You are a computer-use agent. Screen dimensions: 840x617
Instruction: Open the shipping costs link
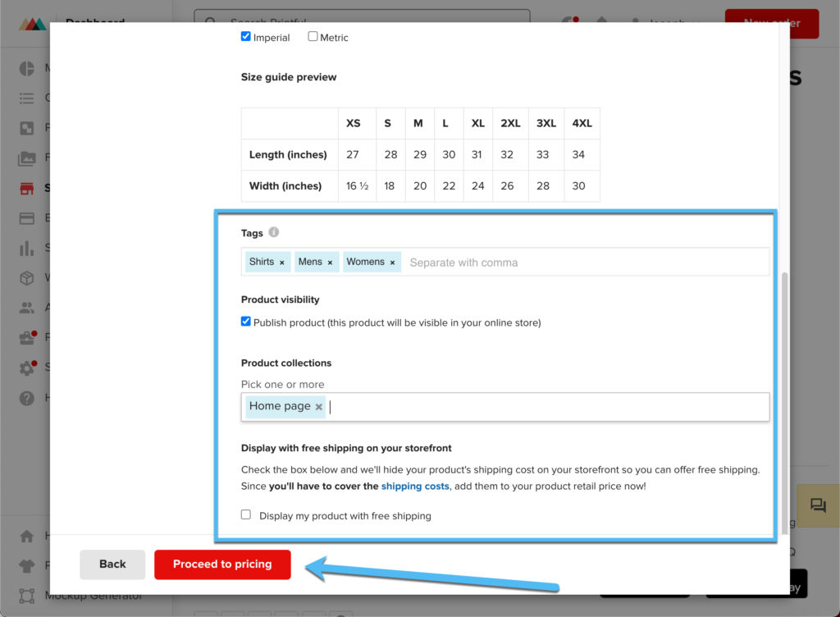pyautogui.click(x=415, y=487)
